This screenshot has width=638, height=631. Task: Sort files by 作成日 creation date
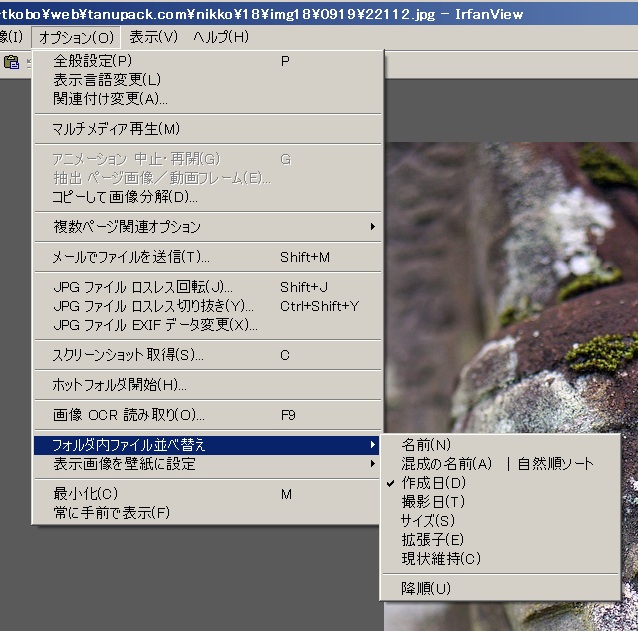tap(433, 483)
